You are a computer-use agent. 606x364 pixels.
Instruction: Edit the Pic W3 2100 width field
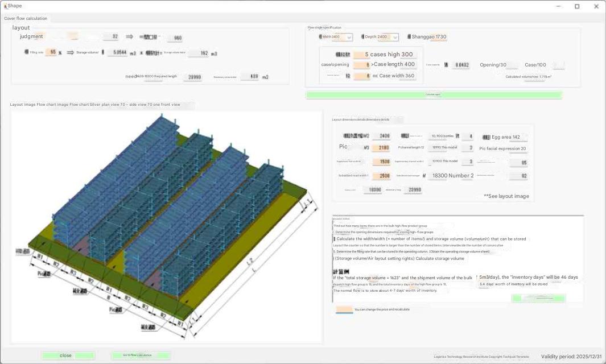click(x=384, y=148)
